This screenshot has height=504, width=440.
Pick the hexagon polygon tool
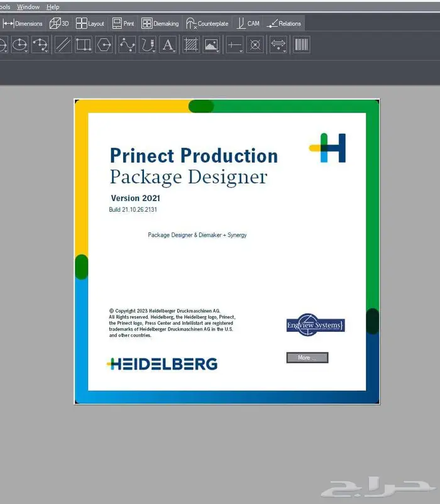[x=104, y=45]
